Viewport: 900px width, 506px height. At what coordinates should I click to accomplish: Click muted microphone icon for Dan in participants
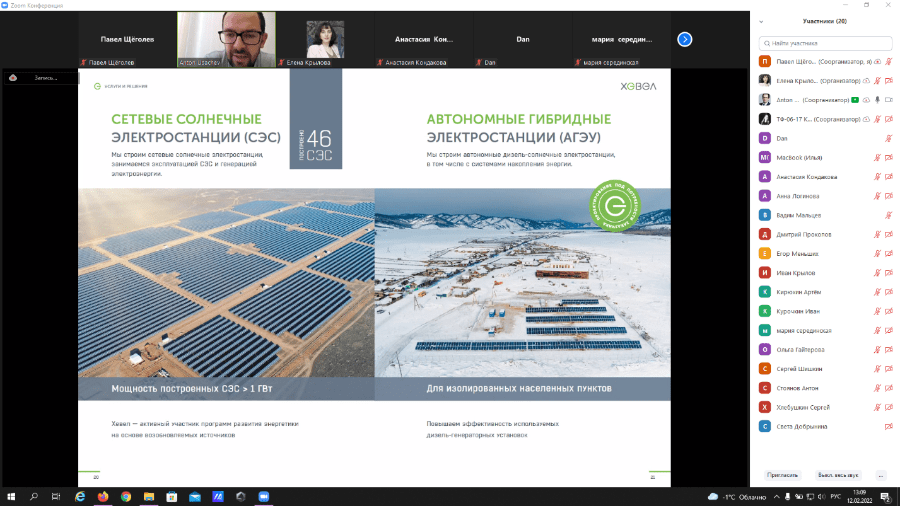coord(888,138)
